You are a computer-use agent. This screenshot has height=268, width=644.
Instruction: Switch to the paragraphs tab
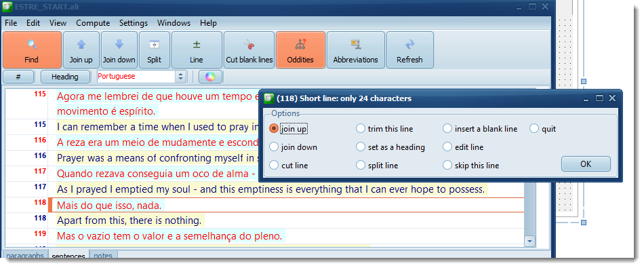tap(25, 255)
